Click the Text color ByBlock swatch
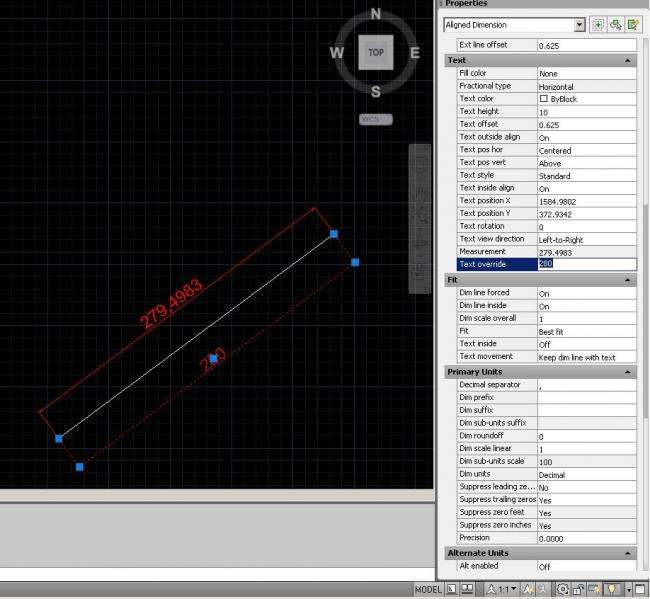Image resolution: width=650 pixels, height=599 pixels. [x=544, y=99]
